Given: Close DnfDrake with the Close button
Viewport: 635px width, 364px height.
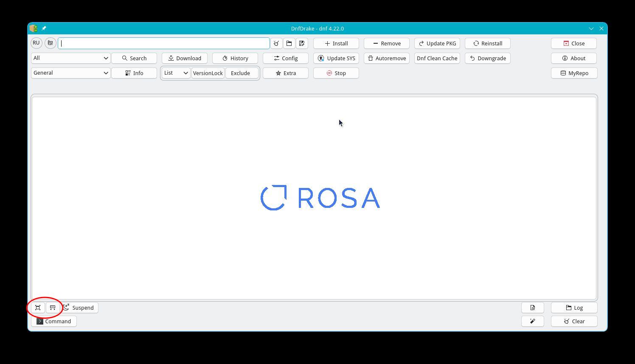Looking at the screenshot, I should pos(574,43).
